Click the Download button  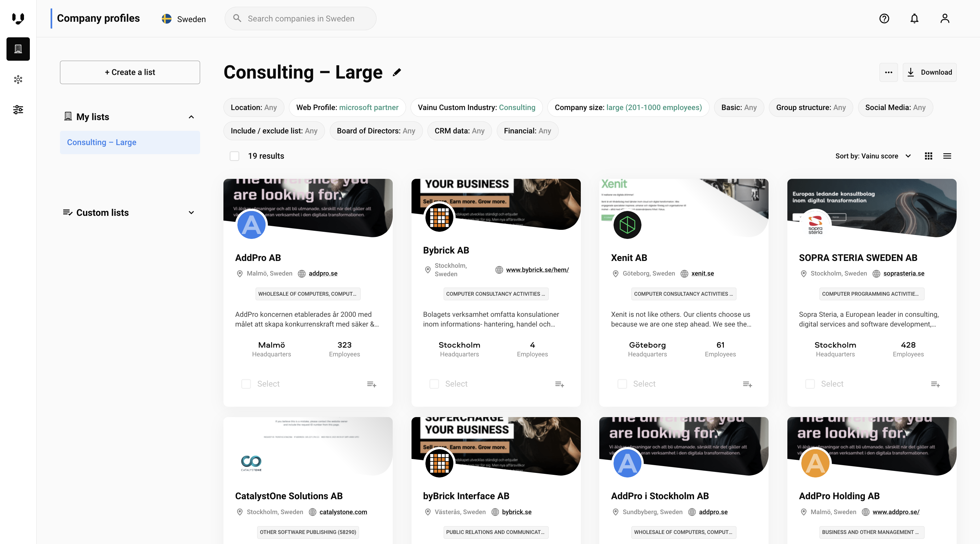[x=929, y=72]
